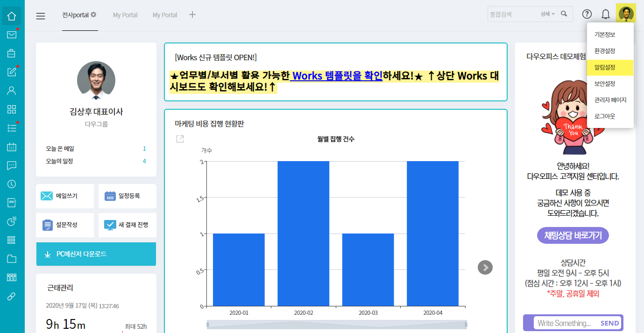Screen dimensions: 644x333
Task: Open the 전사portal settings gear
Action: [x=93, y=14]
